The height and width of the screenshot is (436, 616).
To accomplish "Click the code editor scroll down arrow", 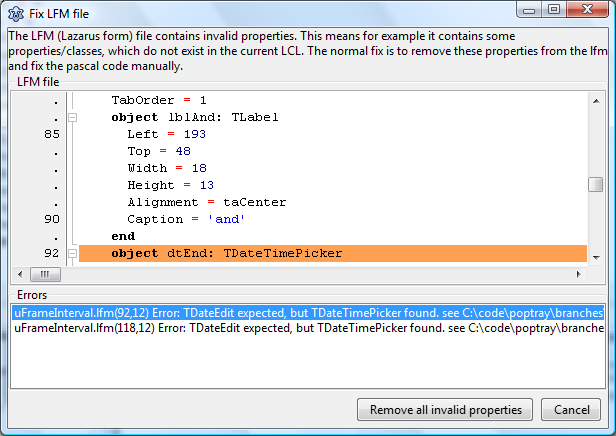I will point(595,257).
